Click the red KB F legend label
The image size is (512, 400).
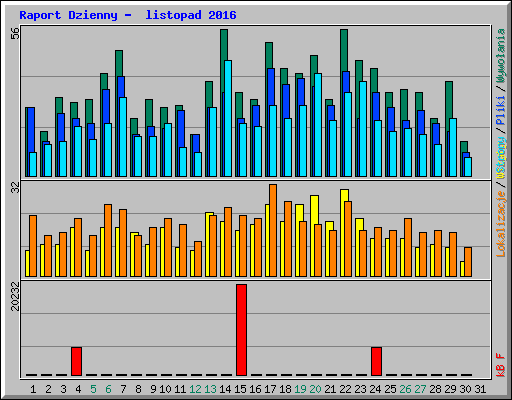(x=501, y=365)
